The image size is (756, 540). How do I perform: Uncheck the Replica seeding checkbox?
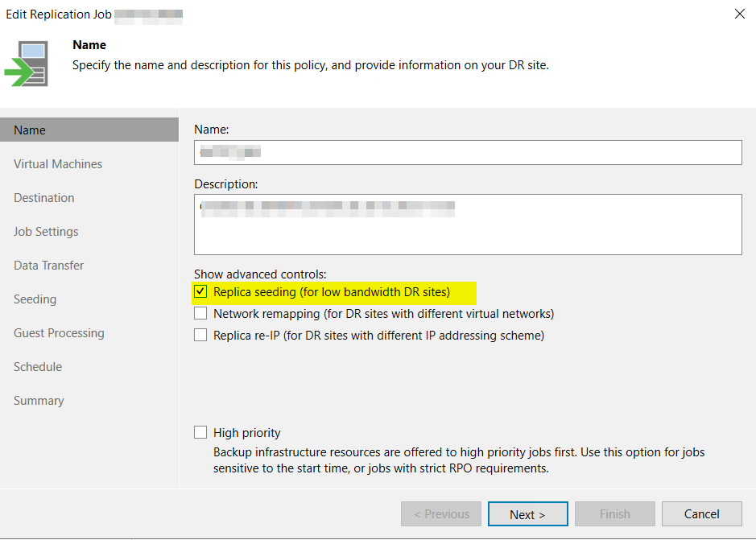click(200, 291)
